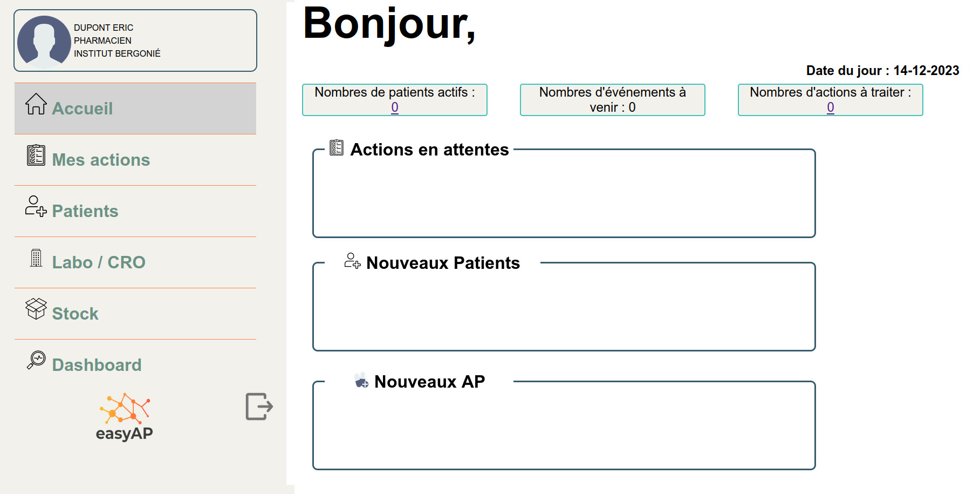Click the actions à traiter count link
980x494 pixels.
[x=831, y=107]
